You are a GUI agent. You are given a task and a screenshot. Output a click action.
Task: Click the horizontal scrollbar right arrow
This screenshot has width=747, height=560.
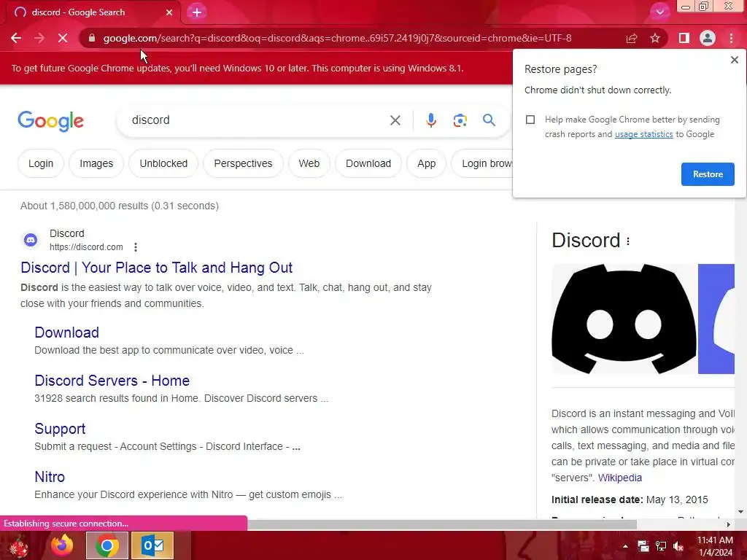(x=728, y=524)
